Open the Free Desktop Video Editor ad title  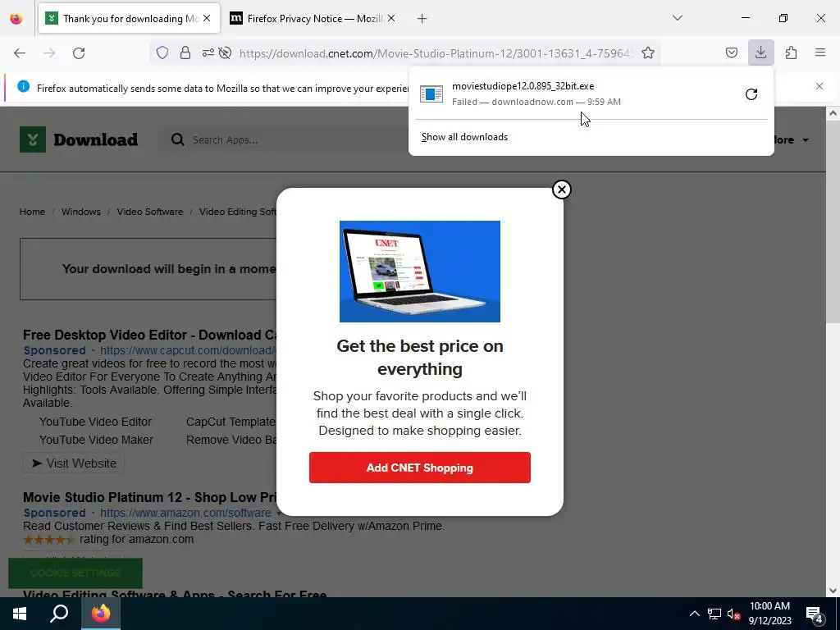(x=149, y=335)
